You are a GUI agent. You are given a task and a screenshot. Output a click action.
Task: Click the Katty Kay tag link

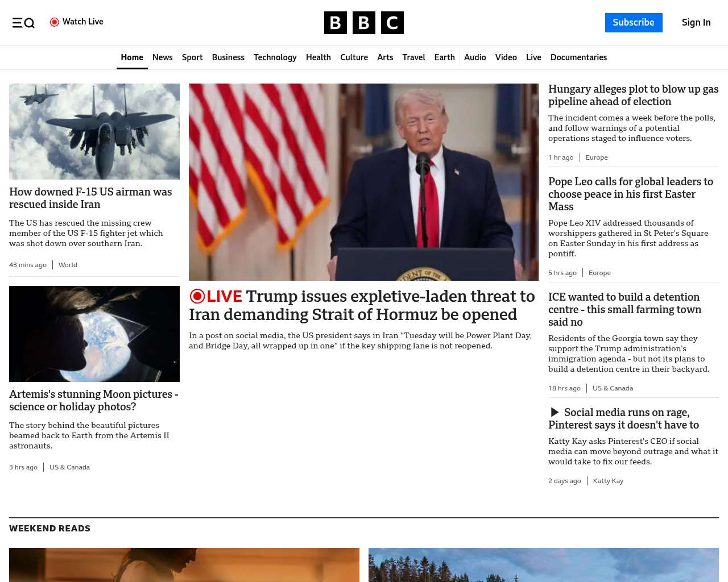[608, 481]
